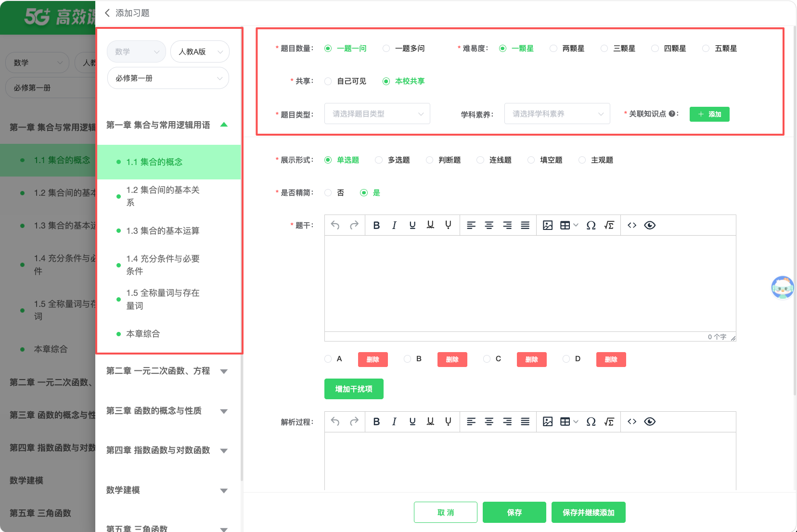797x532 pixels.
Task: Go back using the arrow beside 添加习题
Action: (x=107, y=13)
